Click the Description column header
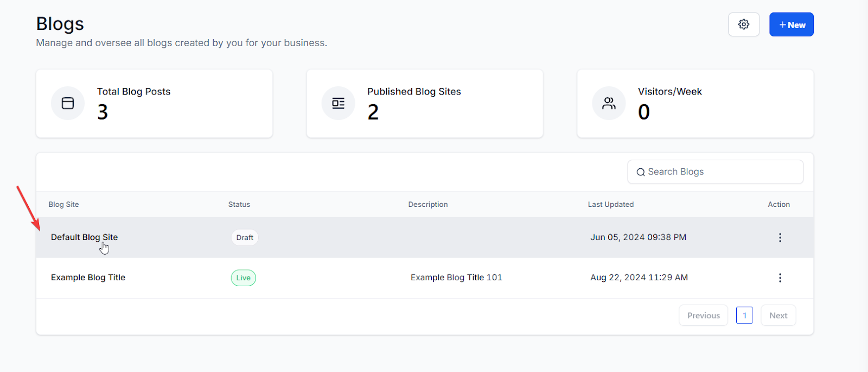 pos(428,205)
